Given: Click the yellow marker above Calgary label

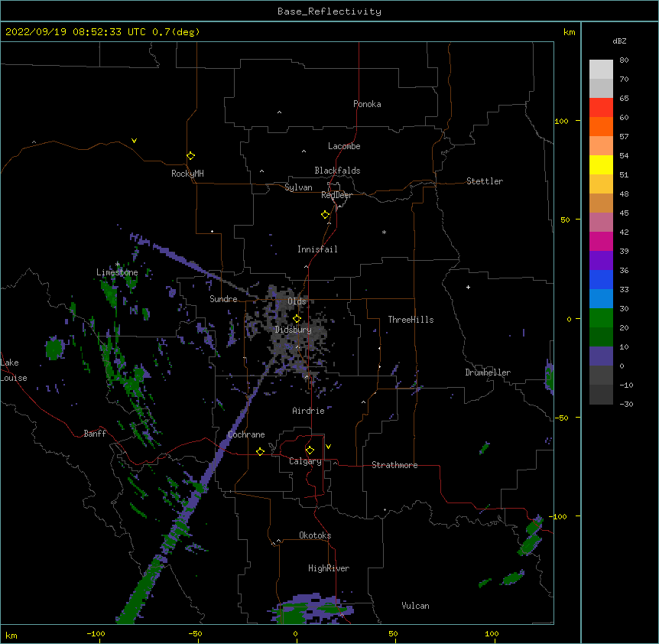Looking at the screenshot, I should 310,450.
